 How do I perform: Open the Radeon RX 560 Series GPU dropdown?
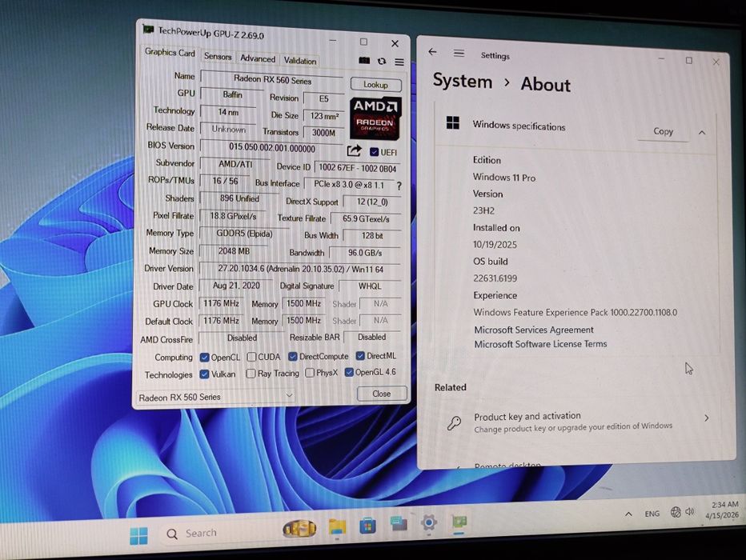pos(215,397)
